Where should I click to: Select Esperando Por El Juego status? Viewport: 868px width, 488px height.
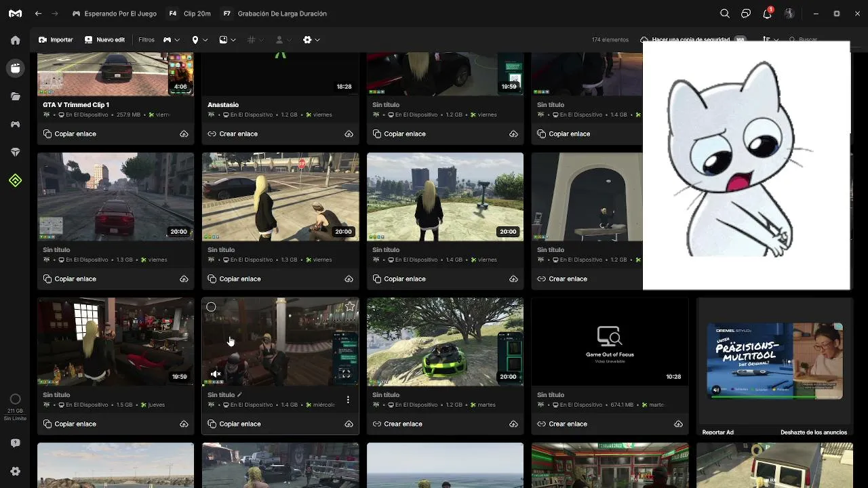click(x=114, y=14)
